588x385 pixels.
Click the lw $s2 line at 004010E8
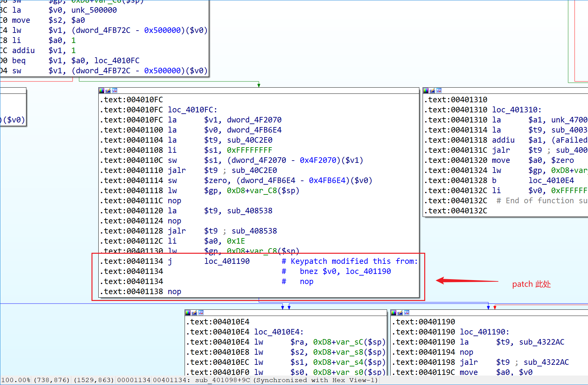286,352
